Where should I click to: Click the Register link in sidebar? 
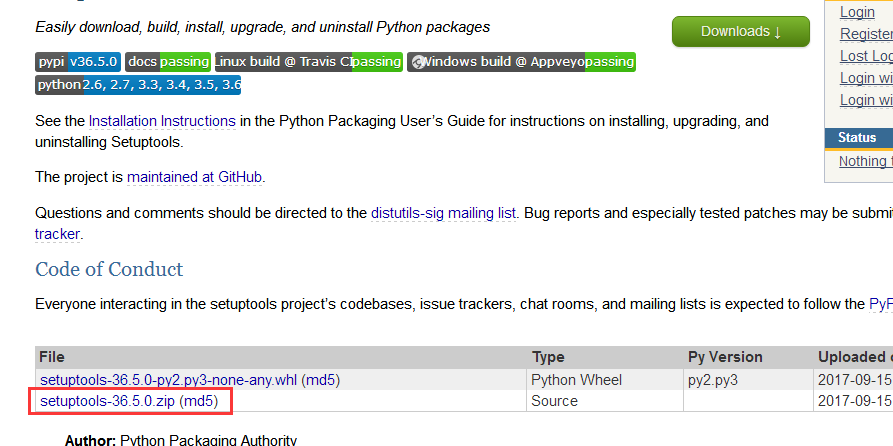tap(866, 34)
